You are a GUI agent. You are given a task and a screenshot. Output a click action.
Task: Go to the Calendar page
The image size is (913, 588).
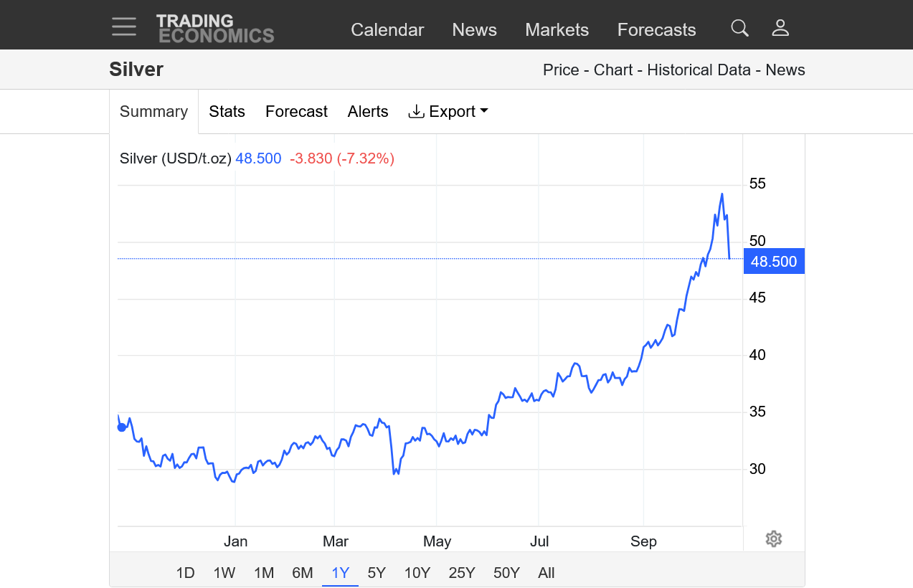[387, 30]
